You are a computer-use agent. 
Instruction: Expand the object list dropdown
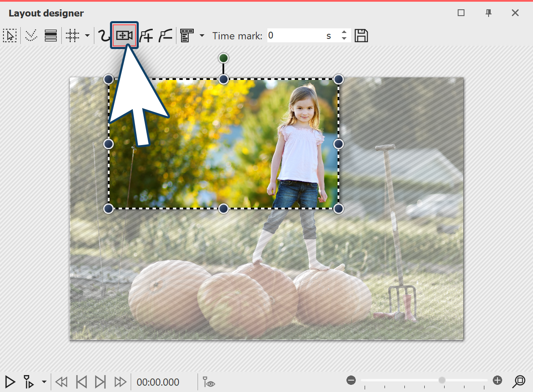(202, 36)
